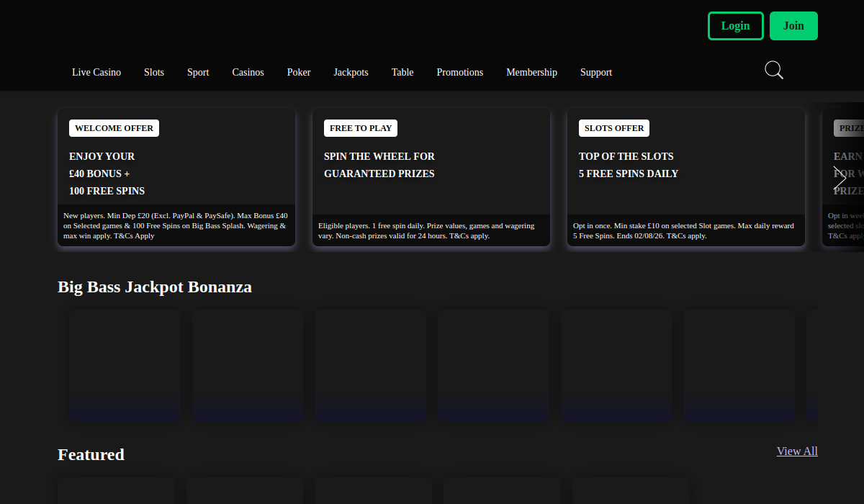Open the Live Casino menu item

(x=96, y=72)
